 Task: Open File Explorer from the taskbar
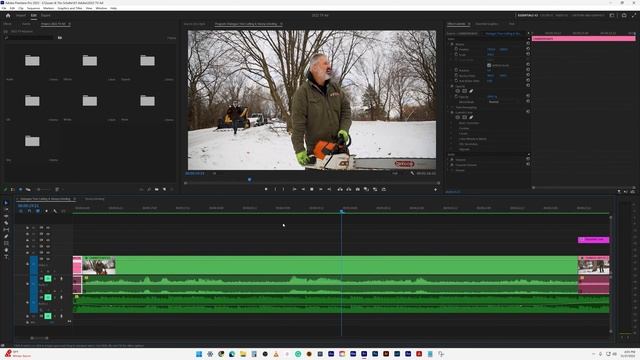tap(243, 354)
